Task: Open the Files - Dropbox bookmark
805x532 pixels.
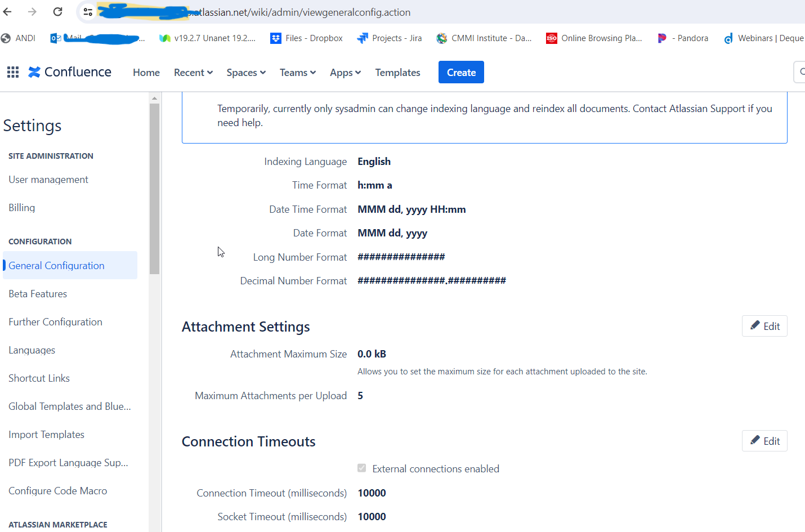Action: coord(307,38)
